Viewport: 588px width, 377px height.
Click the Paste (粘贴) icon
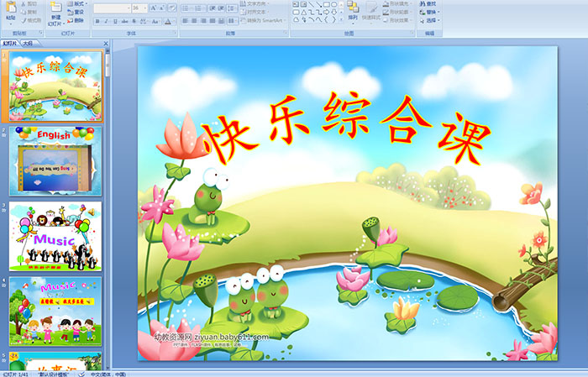click(11, 7)
